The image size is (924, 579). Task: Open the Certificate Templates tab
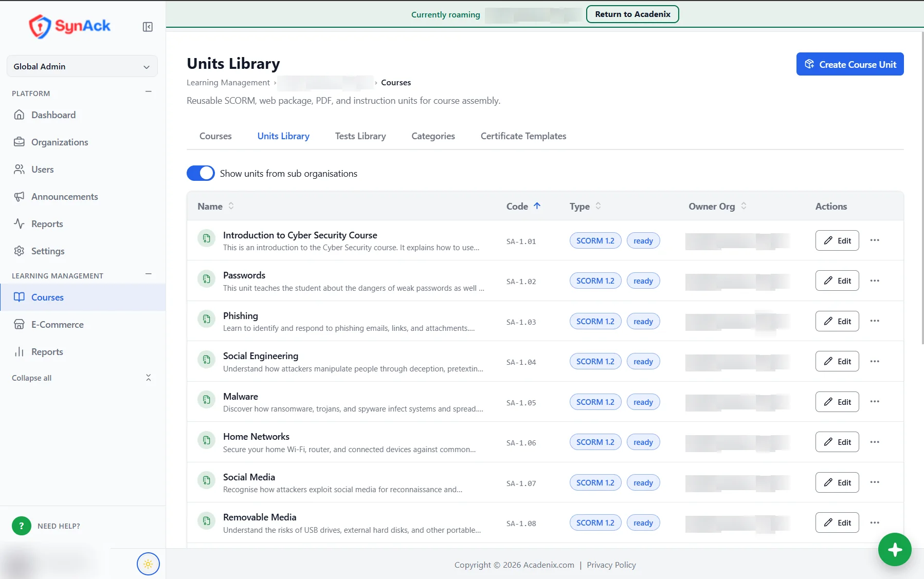click(x=523, y=136)
